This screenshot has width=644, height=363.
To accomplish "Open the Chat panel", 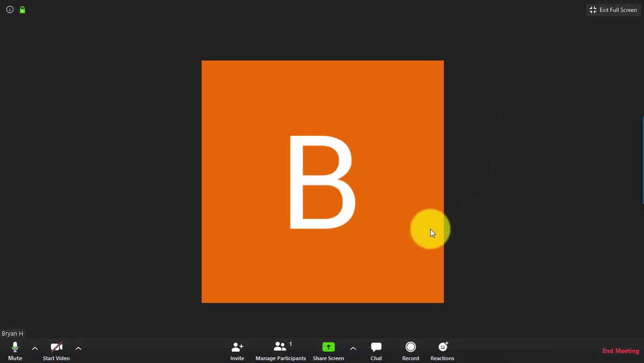I will 376,351.
